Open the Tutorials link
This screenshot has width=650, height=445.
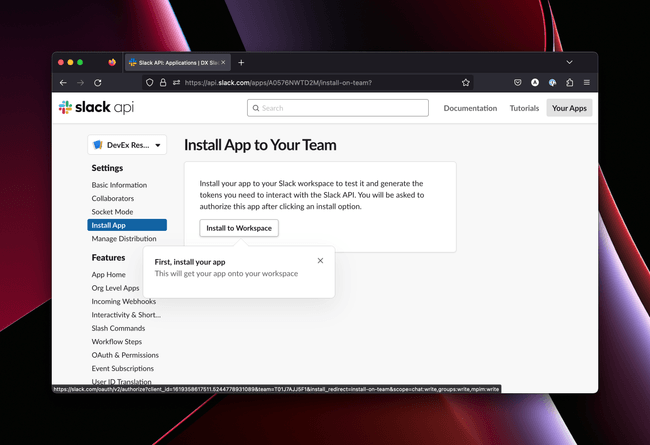[524, 108]
